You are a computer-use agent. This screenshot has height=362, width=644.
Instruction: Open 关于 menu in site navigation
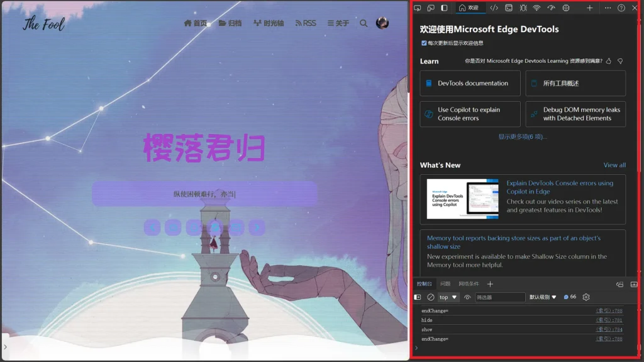[x=338, y=23]
